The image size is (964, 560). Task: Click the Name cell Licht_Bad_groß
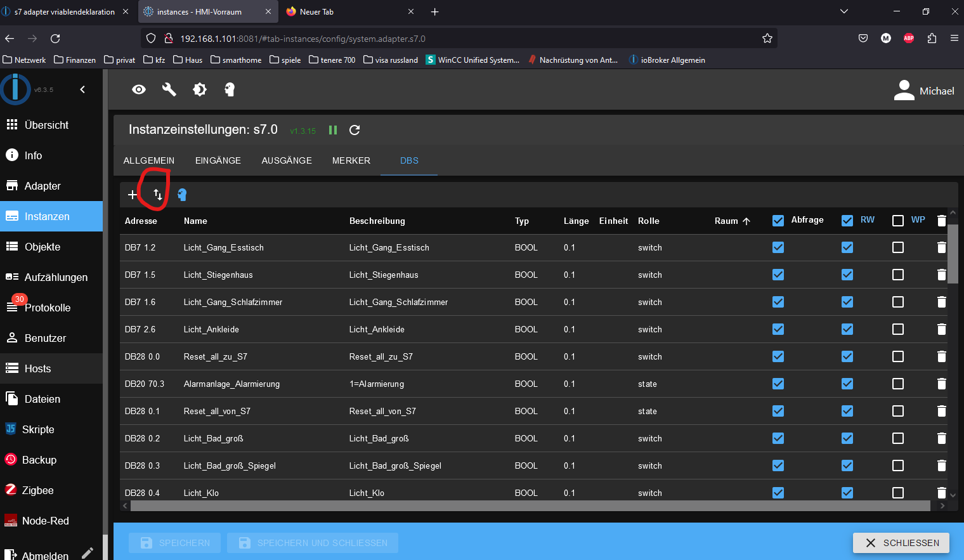click(214, 438)
